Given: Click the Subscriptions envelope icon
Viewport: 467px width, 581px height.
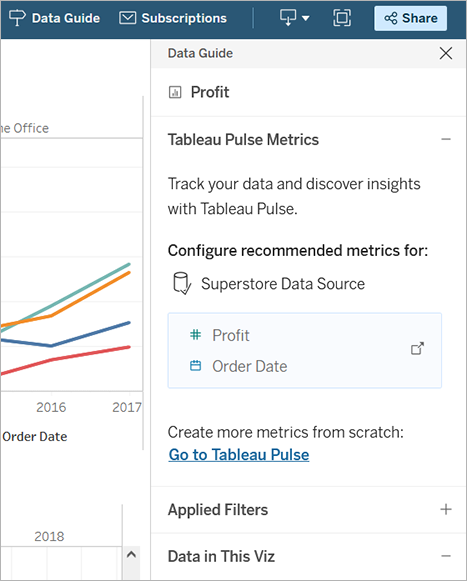Looking at the screenshot, I should (x=127, y=18).
